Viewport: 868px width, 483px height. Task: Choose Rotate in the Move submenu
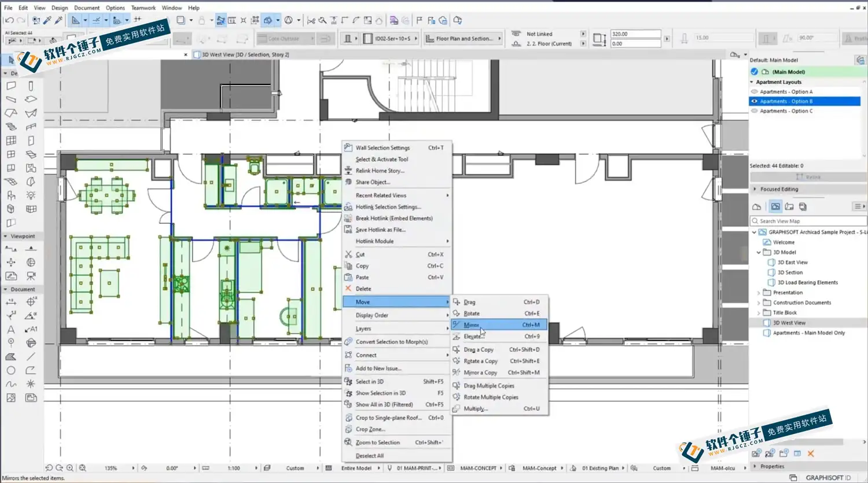[499, 314]
